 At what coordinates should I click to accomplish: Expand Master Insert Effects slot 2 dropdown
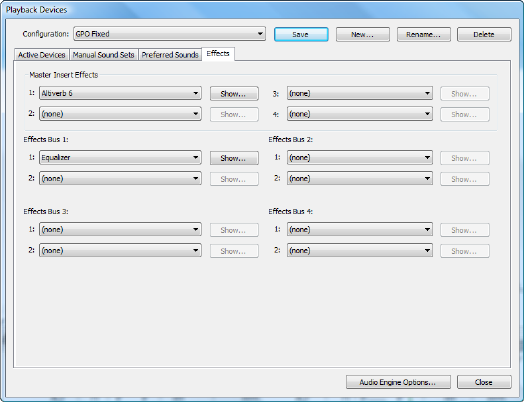point(120,114)
